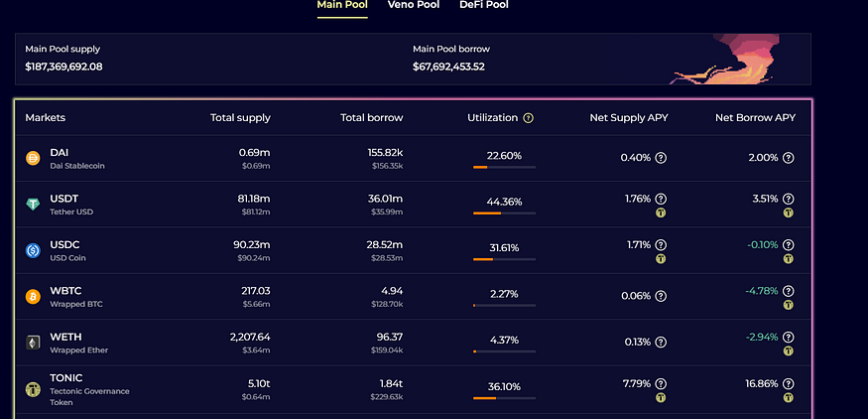Click the DAI token icon
Image resolution: width=868 pixels, height=419 pixels.
[x=33, y=159]
